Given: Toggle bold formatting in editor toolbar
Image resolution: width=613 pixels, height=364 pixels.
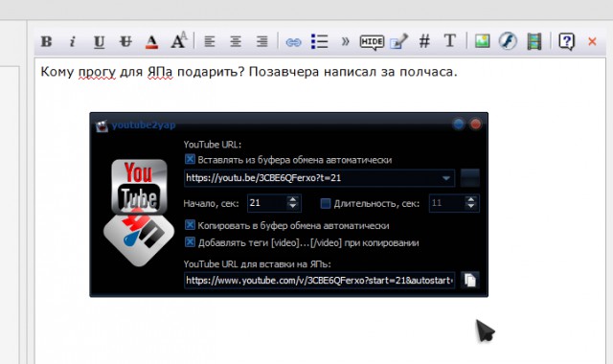Looking at the screenshot, I should [x=47, y=41].
